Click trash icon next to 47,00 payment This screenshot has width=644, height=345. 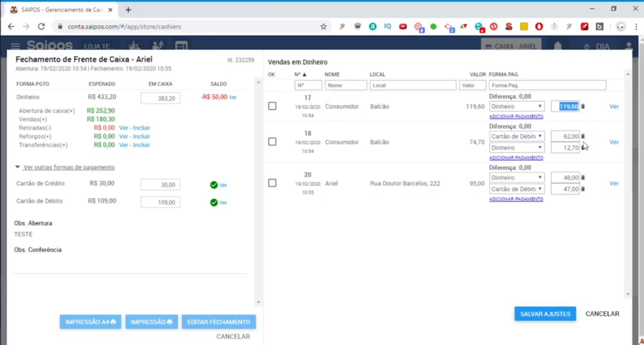pos(583,189)
